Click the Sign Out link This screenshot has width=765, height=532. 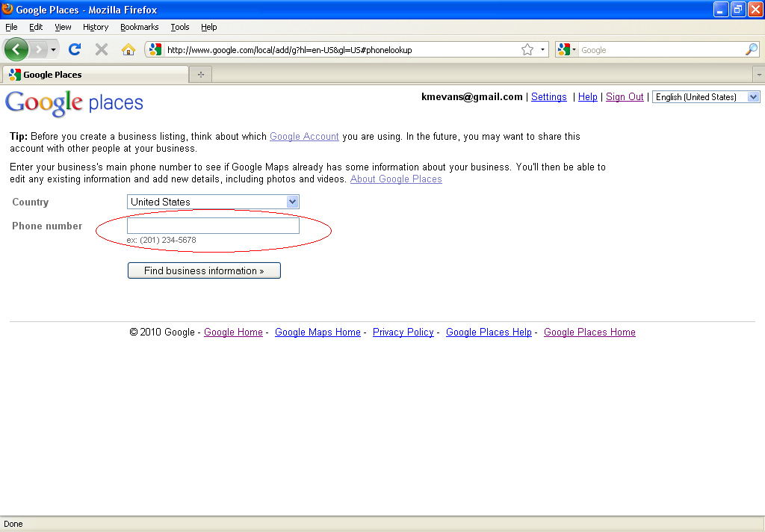625,96
